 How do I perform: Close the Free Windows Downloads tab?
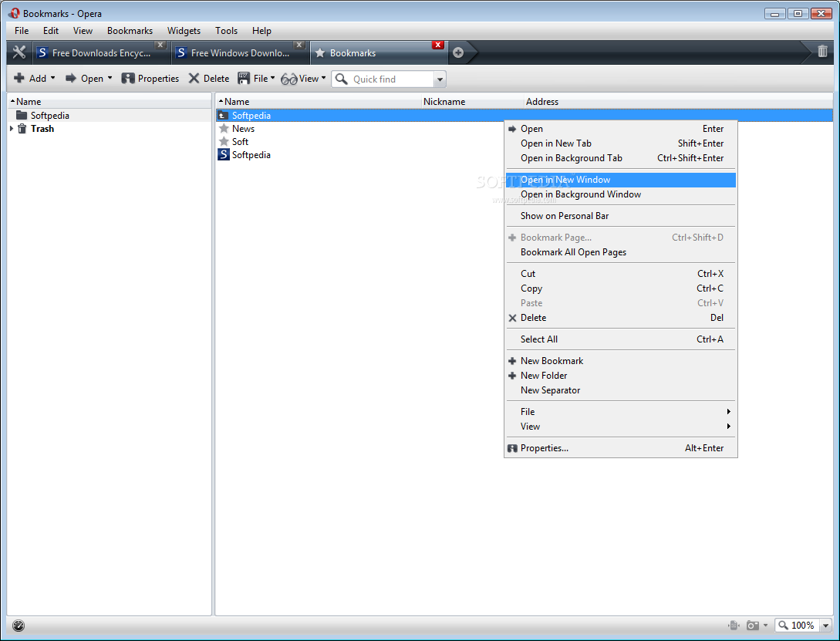(x=299, y=45)
